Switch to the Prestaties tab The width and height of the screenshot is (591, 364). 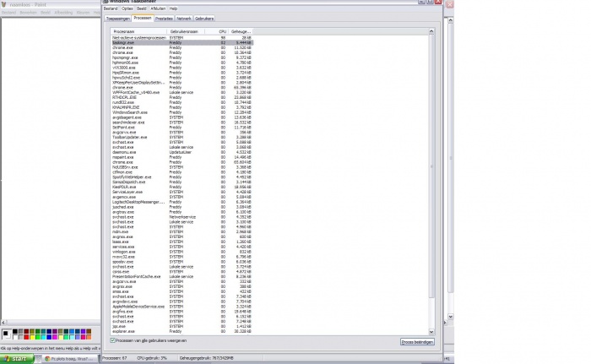point(164,19)
